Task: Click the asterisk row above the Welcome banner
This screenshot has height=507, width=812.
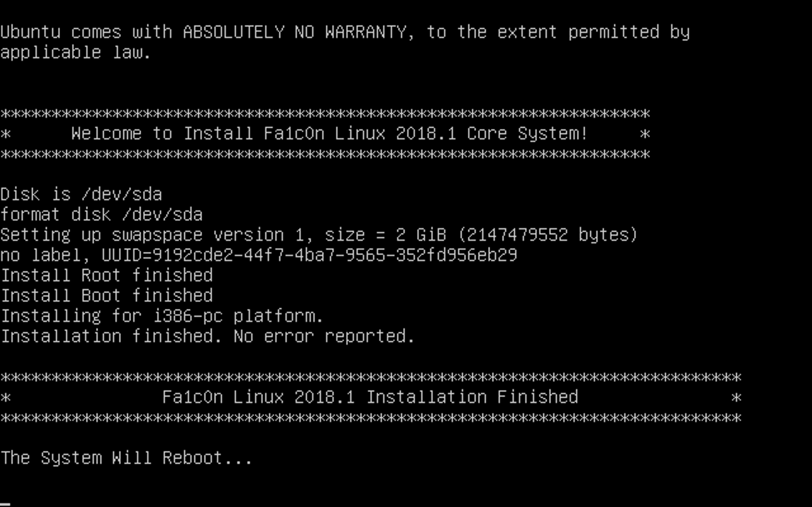Action: coord(325,114)
